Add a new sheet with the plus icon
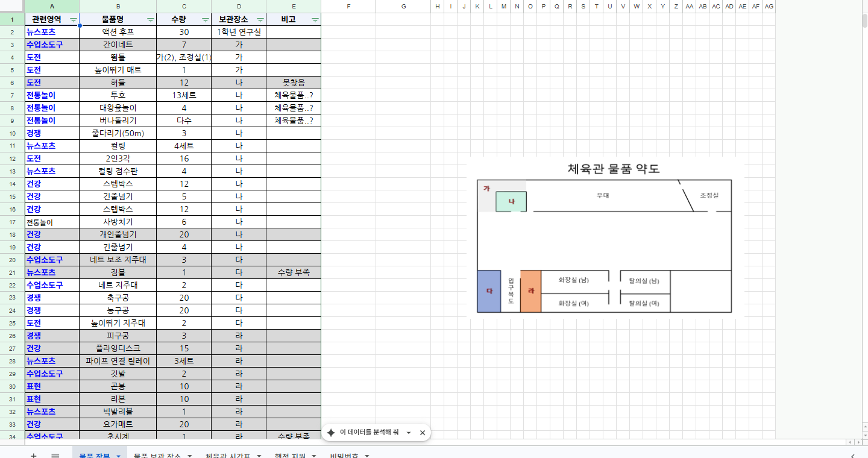This screenshot has width=868, height=458. point(34,455)
